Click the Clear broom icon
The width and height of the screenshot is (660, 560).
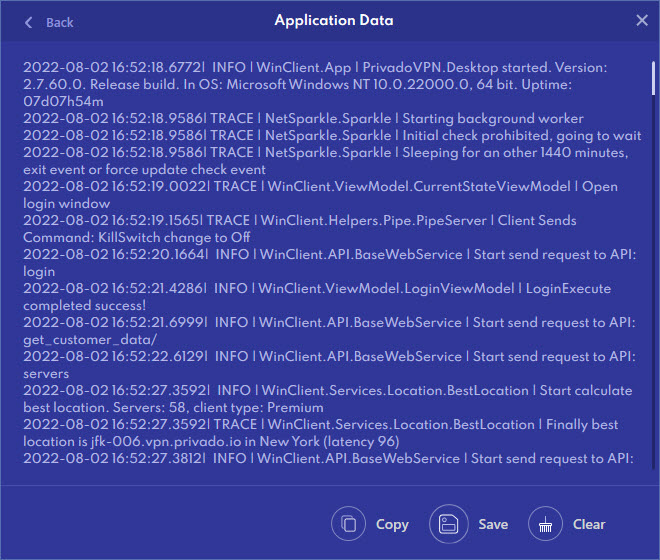(545, 524)
